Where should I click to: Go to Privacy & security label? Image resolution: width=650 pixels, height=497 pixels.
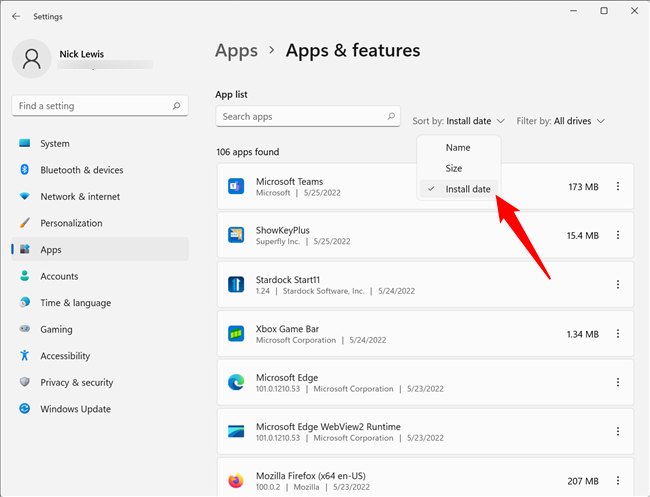coord(77,382)
